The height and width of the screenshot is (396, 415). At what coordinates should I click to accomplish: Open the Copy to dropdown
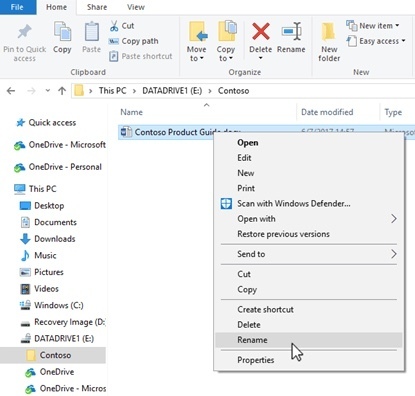pyautogui.click(x=226, y=42)
